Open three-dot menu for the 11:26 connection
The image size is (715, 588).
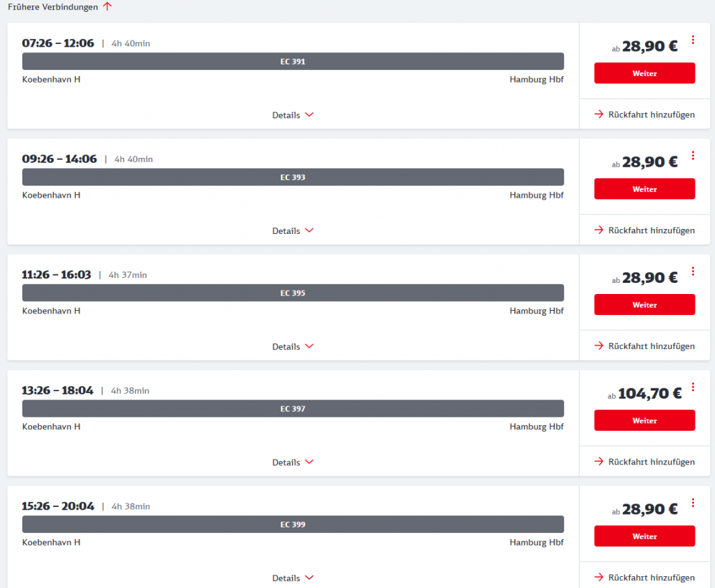(693, 272)
